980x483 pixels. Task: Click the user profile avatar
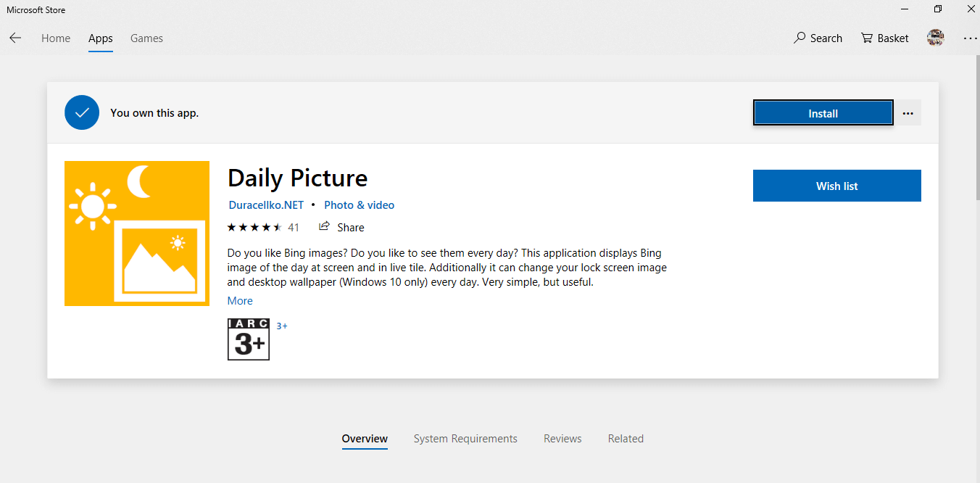[935, 38]
